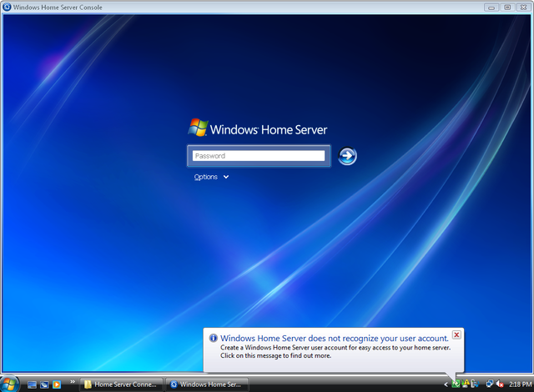
Task: Click Switch between windows quick launch icon
Action: (x=44, y=384)
